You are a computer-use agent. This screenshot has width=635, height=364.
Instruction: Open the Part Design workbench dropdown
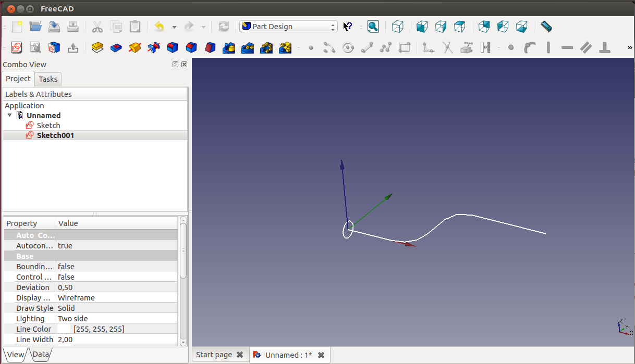coord(288,27)
